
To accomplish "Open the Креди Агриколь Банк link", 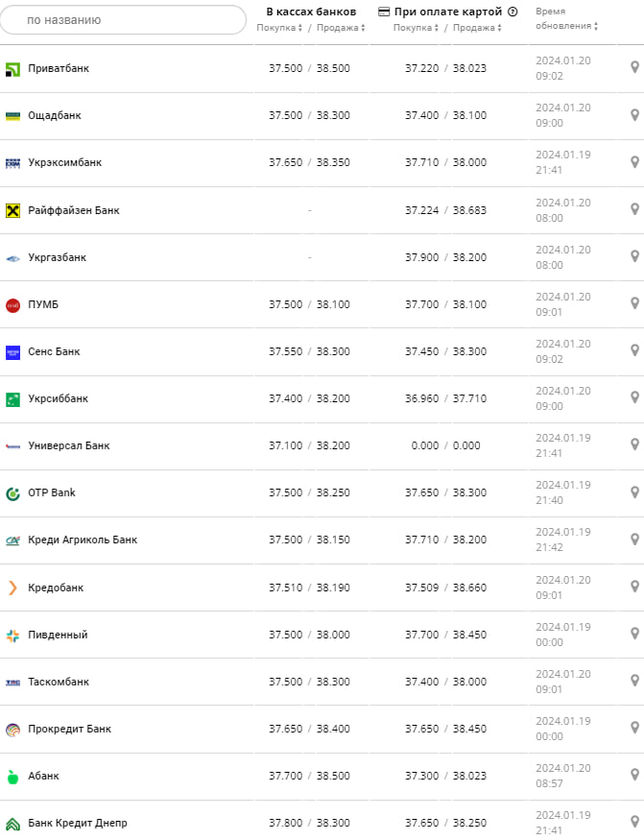I will [x=83, y=540].
